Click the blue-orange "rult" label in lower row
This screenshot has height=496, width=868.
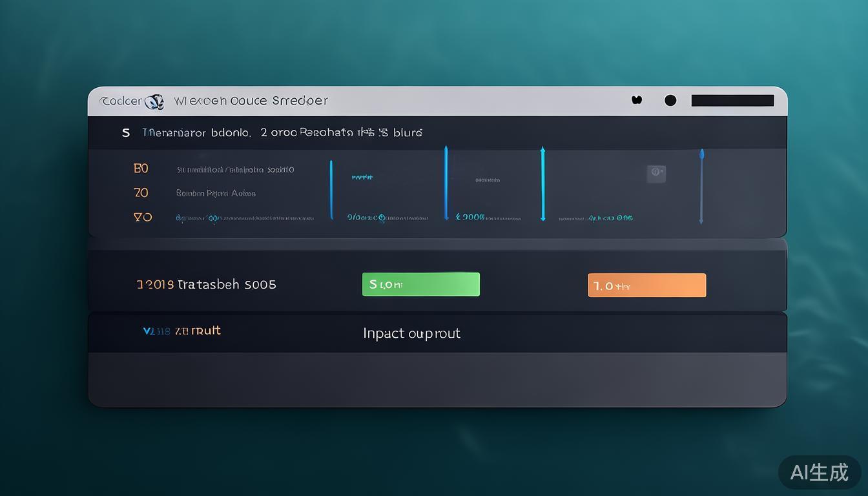point(181,331)
